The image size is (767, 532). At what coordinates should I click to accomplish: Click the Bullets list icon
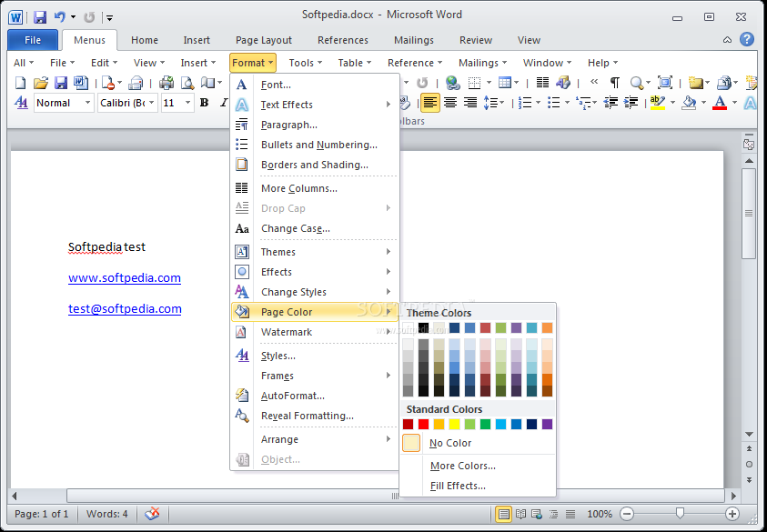point(554,103)
